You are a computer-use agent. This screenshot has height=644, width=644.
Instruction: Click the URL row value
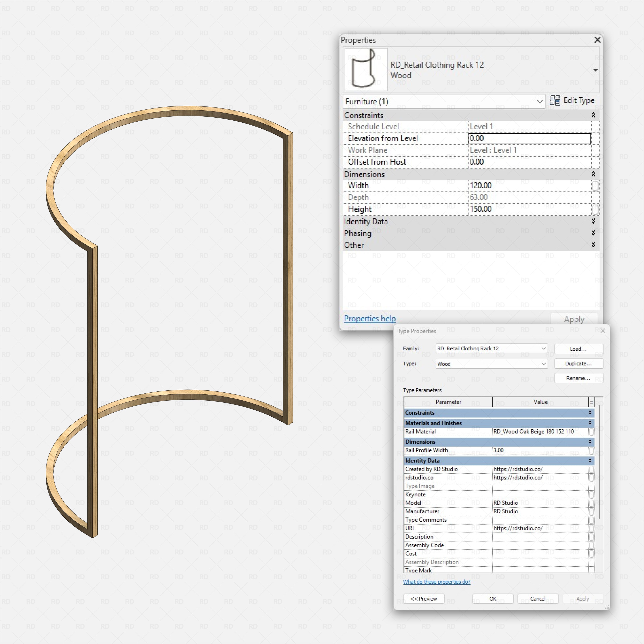pyautogui.click(x=540, y=528)
